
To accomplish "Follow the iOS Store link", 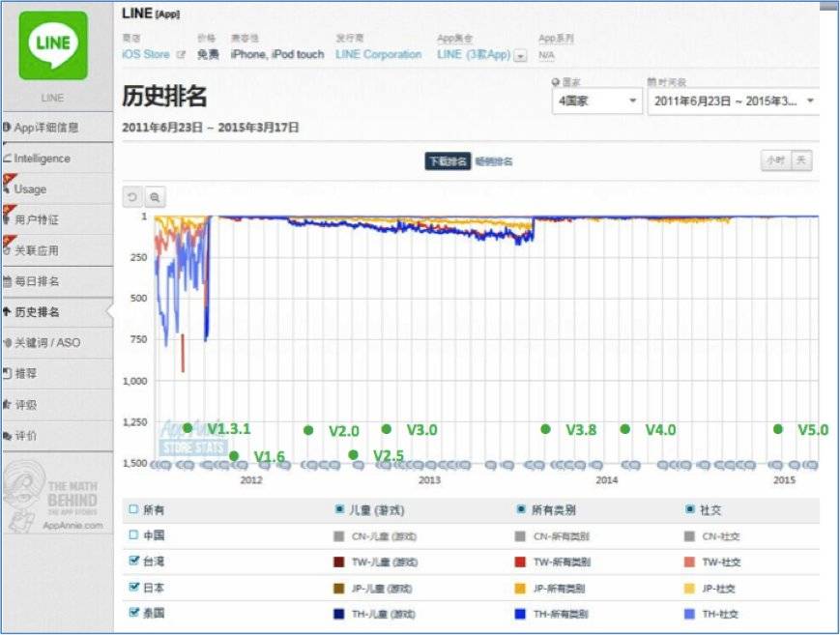I will click(x=146, y=55).
